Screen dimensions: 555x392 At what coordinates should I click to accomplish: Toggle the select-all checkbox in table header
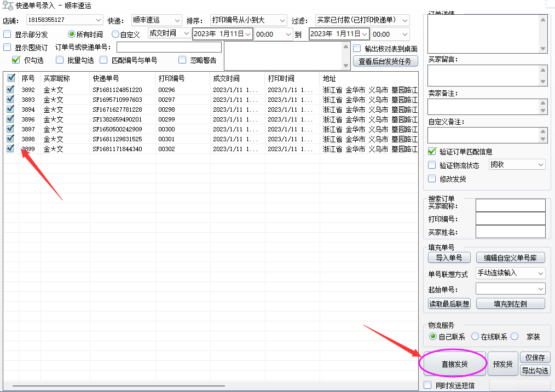[x=11, y=78]
